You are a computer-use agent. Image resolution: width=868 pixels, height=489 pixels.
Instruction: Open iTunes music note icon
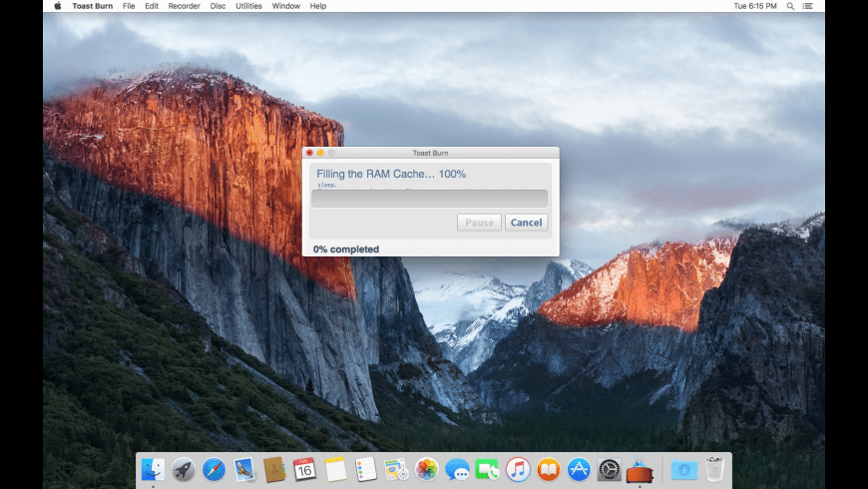pos(518,470)
